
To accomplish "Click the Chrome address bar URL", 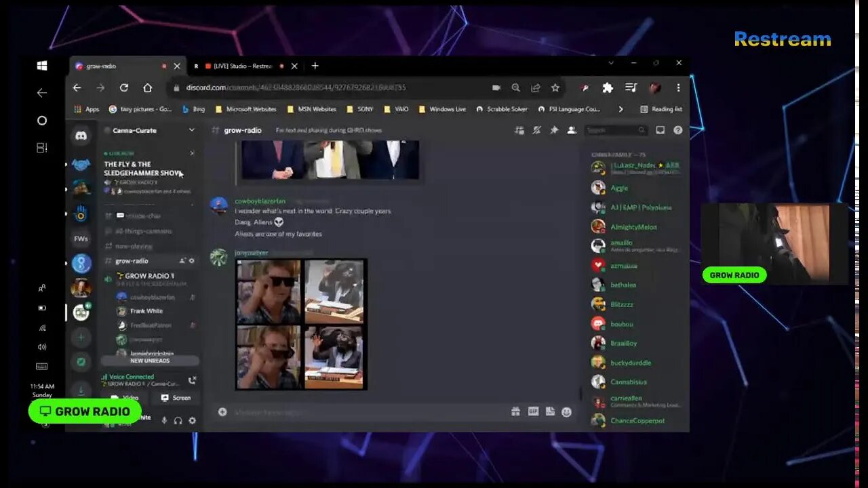I will pyautogui.click(x=296, y=87).
